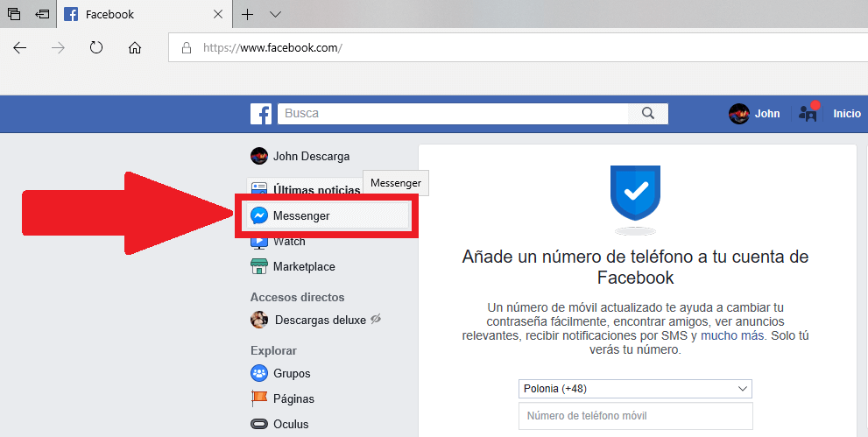Open John Descarga profile in sidebar

300,156
